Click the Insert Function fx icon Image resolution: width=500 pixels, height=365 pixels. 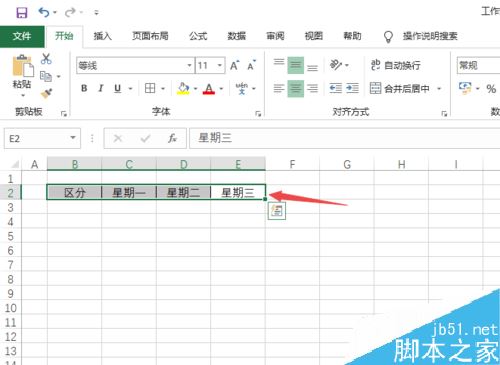click(172, 138)
